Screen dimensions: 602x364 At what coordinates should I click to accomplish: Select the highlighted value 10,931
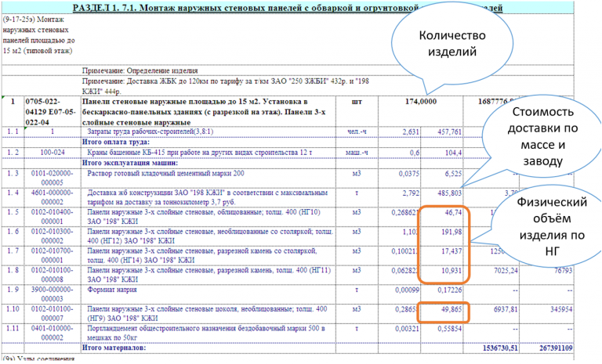[451, 270]
